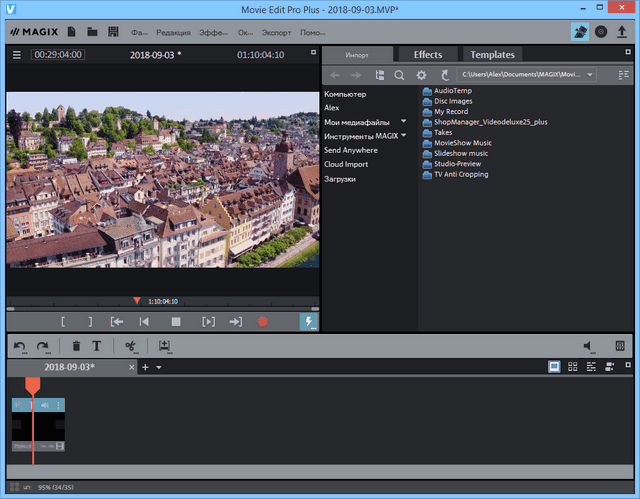
Task: Click the search magnifier in the media pool
Action: click(x=399, y=75)
